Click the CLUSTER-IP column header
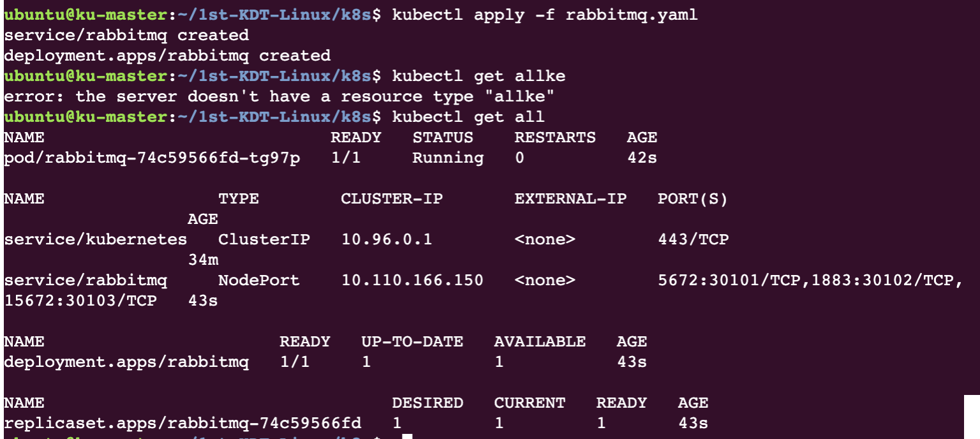980x439 pixels. coord(392,198)
